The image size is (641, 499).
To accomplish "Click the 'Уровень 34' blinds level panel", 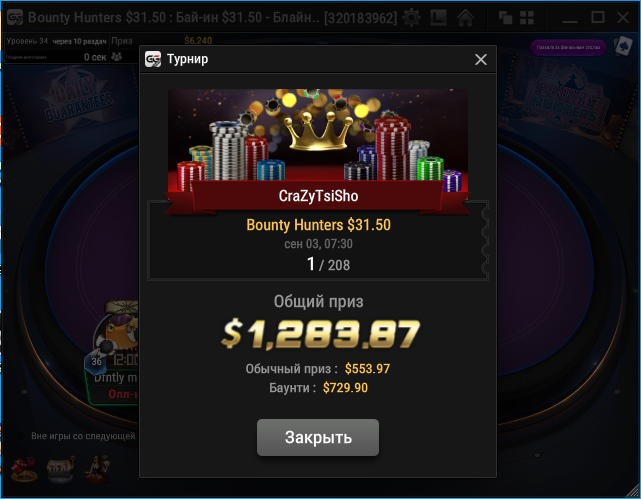I will (x=56, y=41).
